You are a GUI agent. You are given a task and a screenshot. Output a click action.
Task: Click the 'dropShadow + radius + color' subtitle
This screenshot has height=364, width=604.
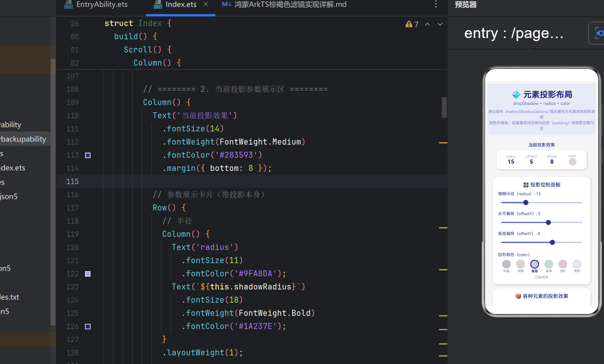[x=542, y=103]
